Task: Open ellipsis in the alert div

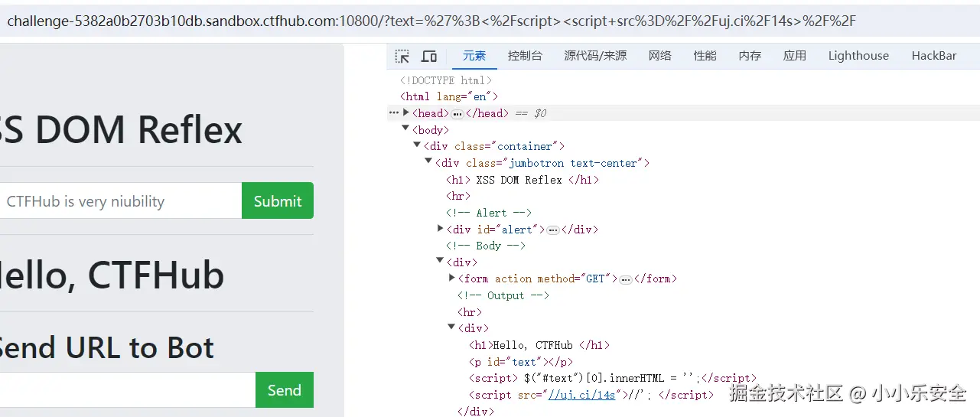Action: (553, 230)
